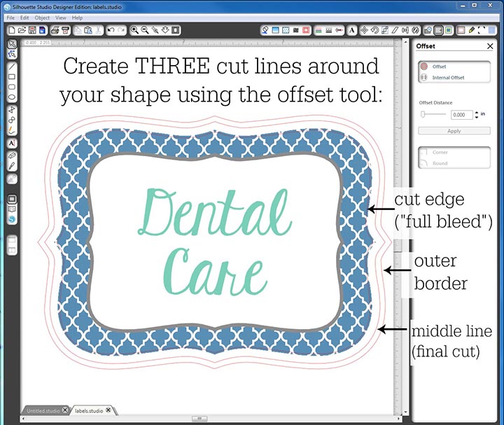Close the Untitled.studio tab
The image size is (504, 425).
[x=65, y=410]
